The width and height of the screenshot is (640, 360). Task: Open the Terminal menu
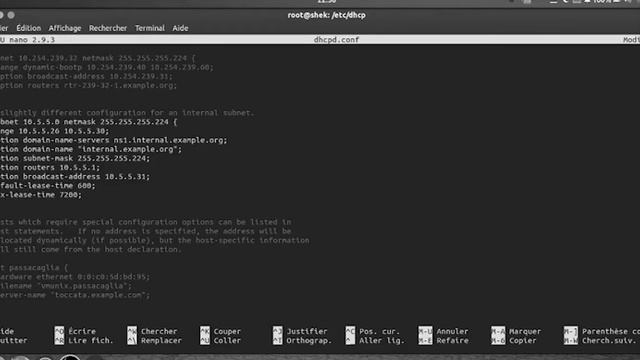click(x=150, y=28)
